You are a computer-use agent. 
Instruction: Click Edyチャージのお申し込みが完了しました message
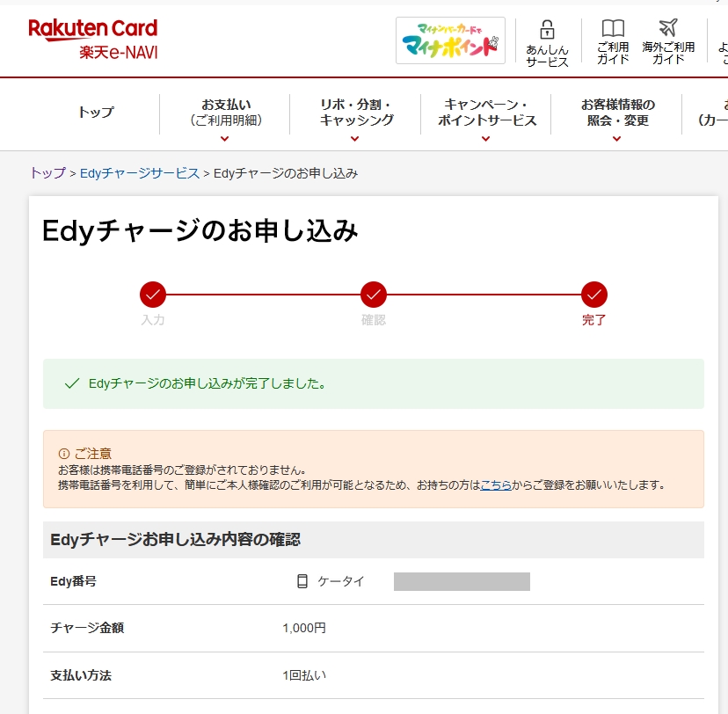(x=207, y=383)
